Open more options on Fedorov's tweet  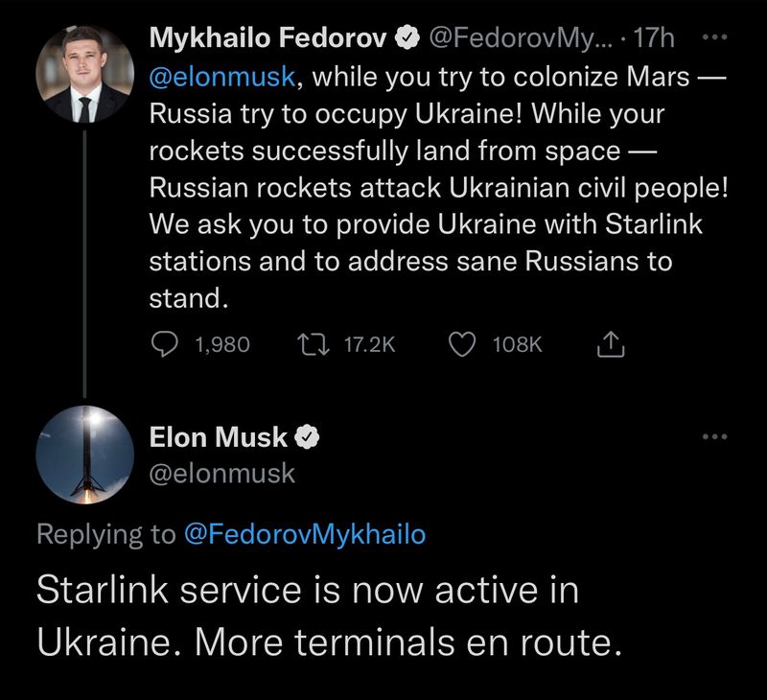click(x=715, y=36)
